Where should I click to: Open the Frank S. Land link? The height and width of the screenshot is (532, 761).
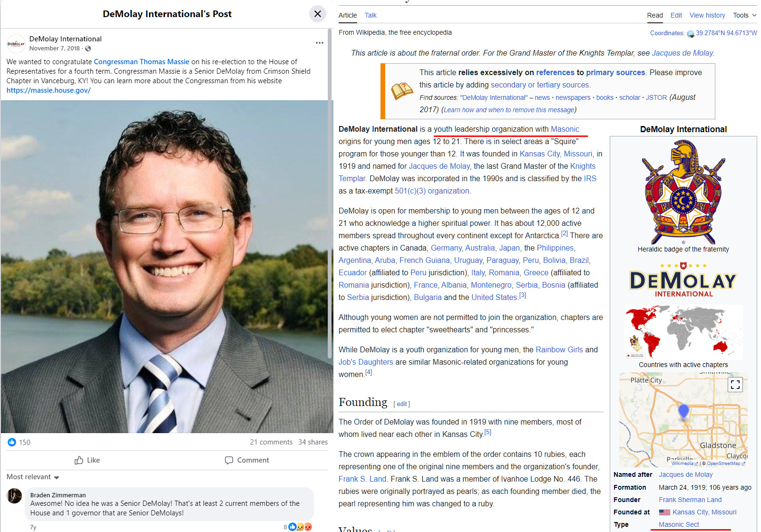pos(362,479)
